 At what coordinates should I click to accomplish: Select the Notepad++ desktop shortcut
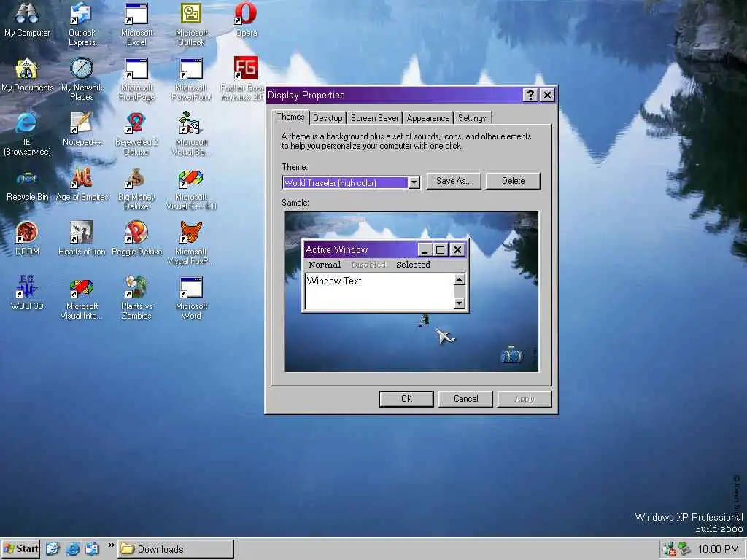82,129
